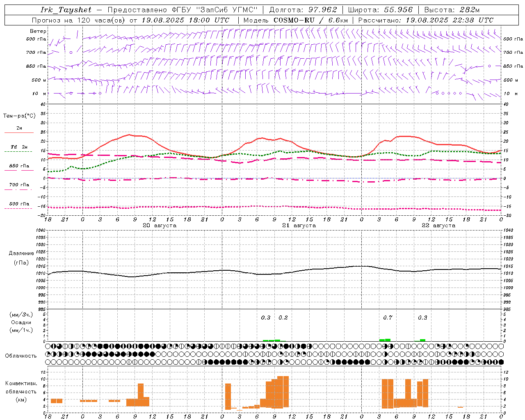
Task: Click the 20 августа date label
Action: (159, 226)
